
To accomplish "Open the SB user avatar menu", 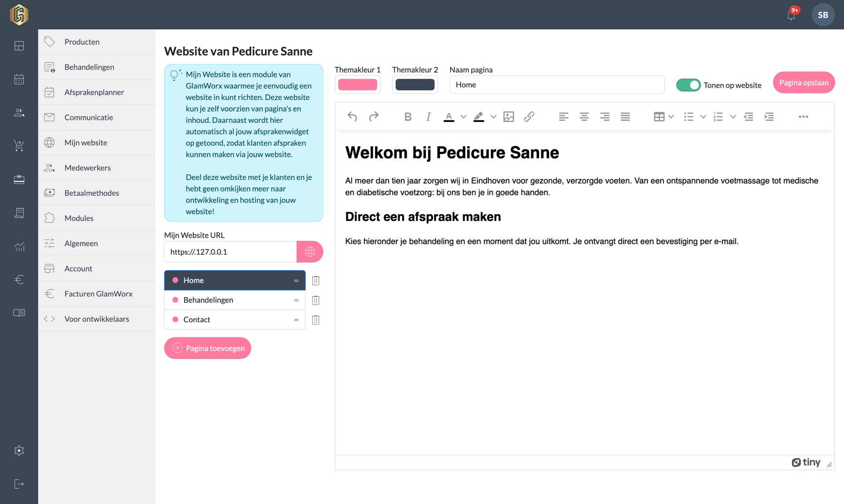I will [x=823, y=15].
